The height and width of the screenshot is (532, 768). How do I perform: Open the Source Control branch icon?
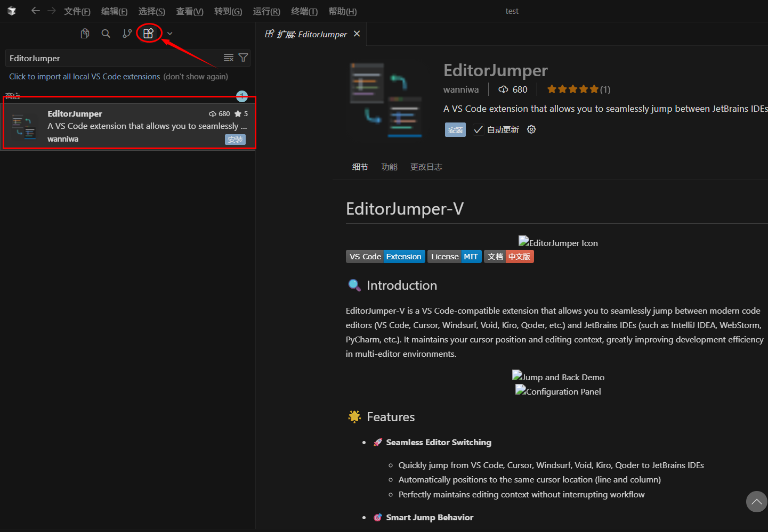(x=127, y=34)
